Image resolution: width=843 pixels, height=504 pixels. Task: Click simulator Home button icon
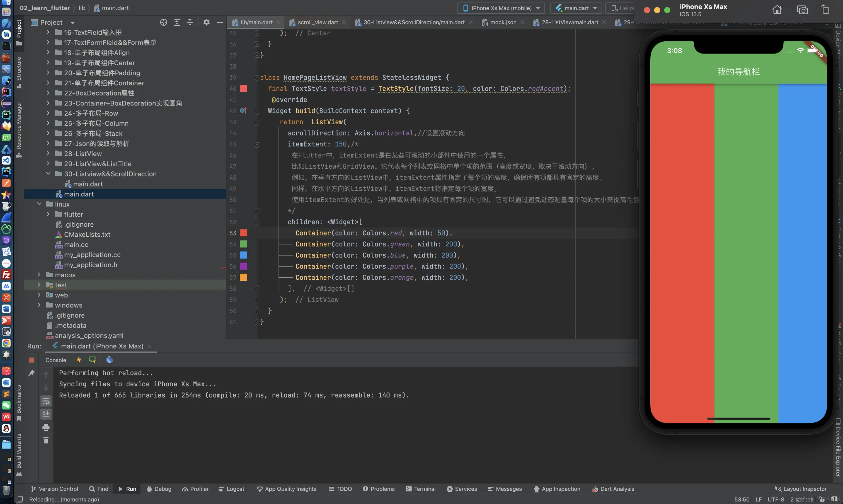pos(777,10)
